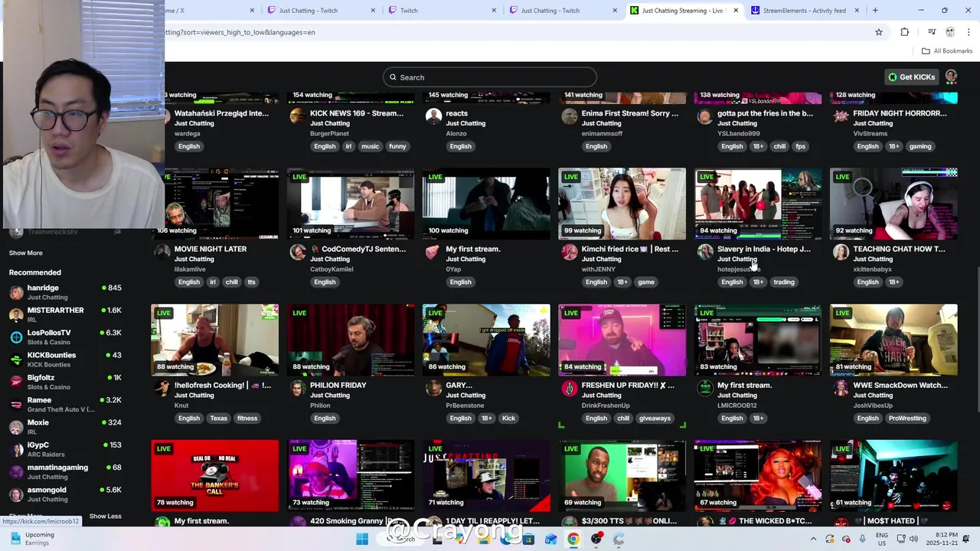Select the Texas tag under Knut
The image size is (980, 551).
coord(219,418)
